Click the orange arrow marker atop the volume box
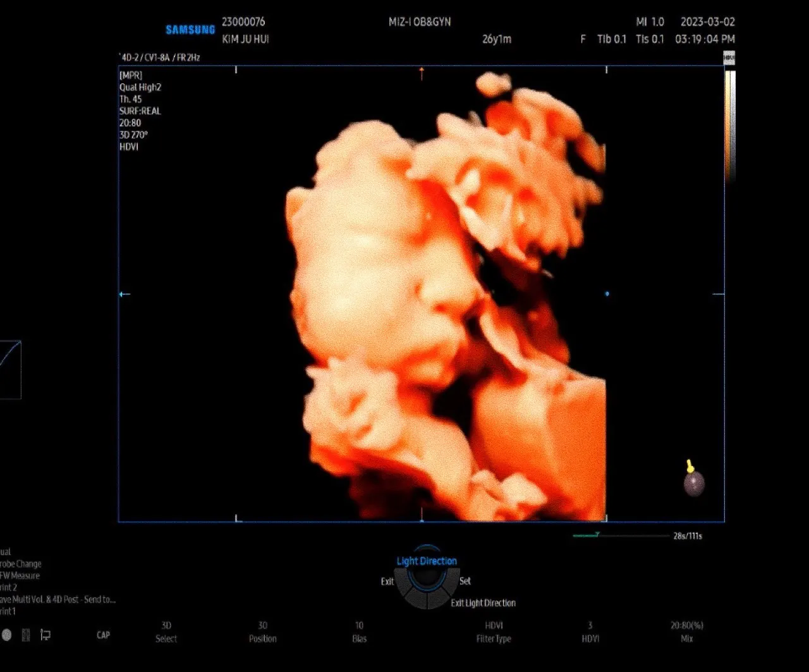This screenshot has height=672, width=809. (422, 73)
